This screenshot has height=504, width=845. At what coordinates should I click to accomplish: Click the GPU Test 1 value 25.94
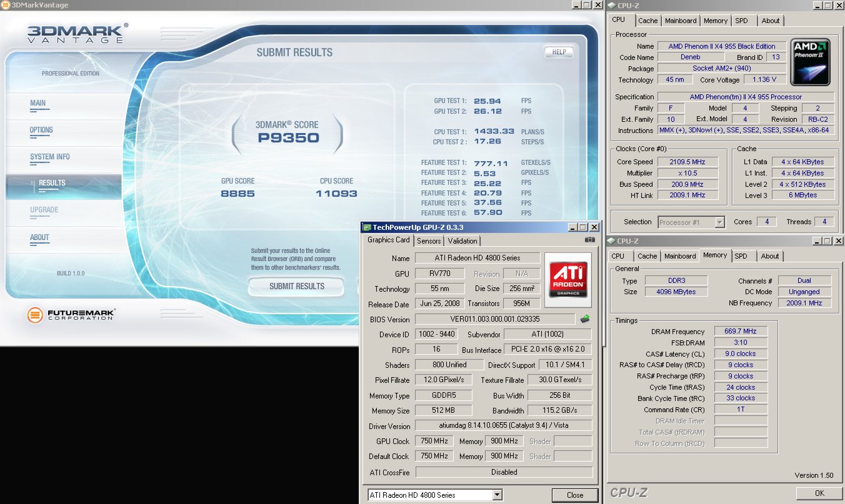(x=487, y=101)
